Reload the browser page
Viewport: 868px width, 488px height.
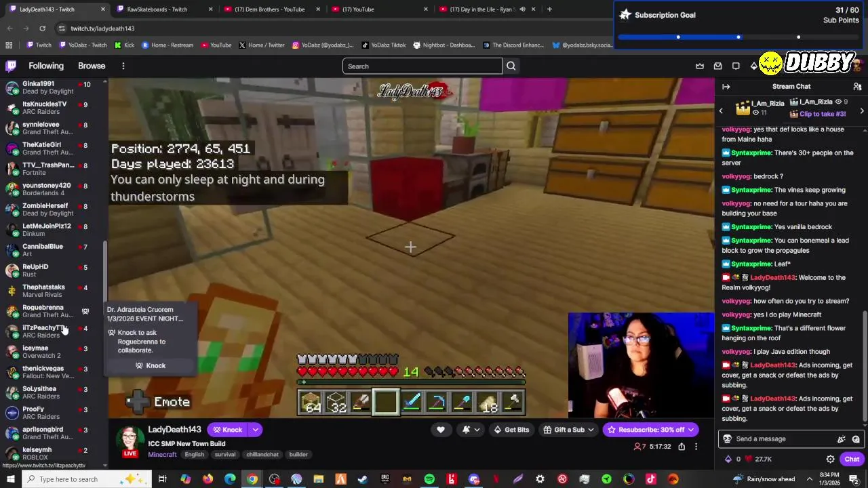coord(42,28)
